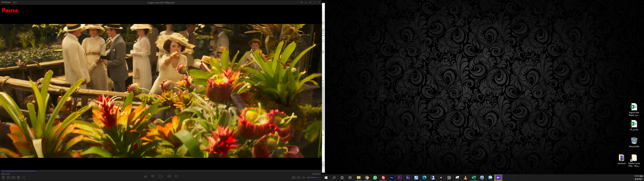Toggle HW hardware acceleration
Screen dimensions: 644x181
click(293, 177)
